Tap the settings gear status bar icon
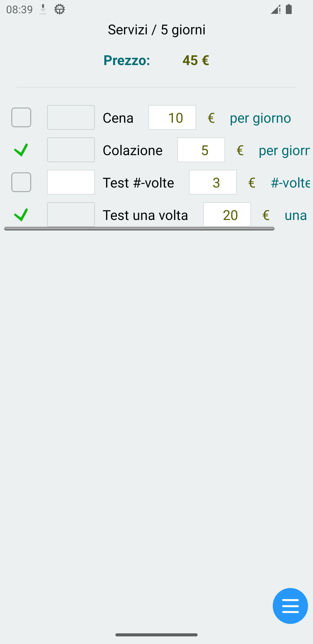 point(60,10)
